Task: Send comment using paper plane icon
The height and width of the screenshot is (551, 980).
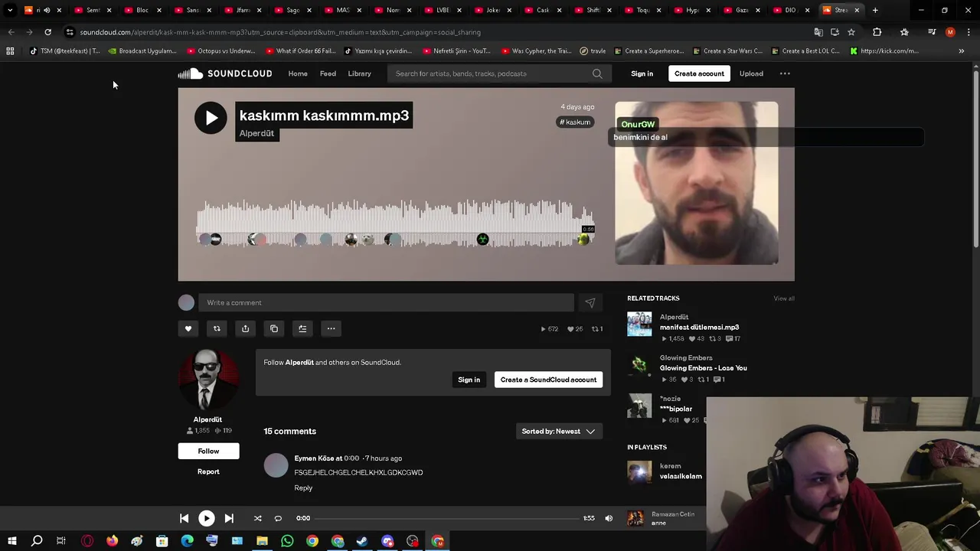Action: click(590, 303)
